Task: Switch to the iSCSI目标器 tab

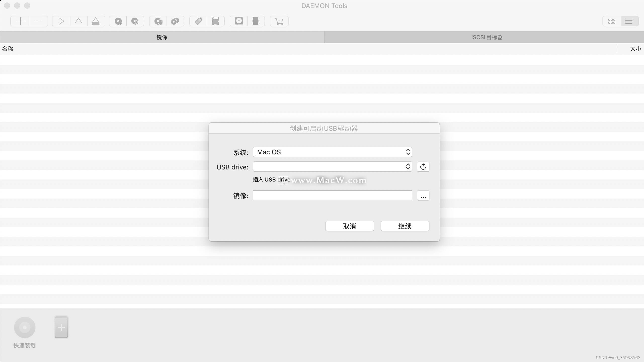Action: click(487, 37)
